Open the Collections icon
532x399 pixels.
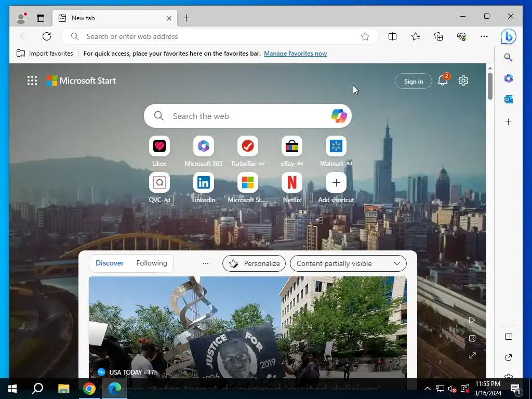(x=438, y=36)
